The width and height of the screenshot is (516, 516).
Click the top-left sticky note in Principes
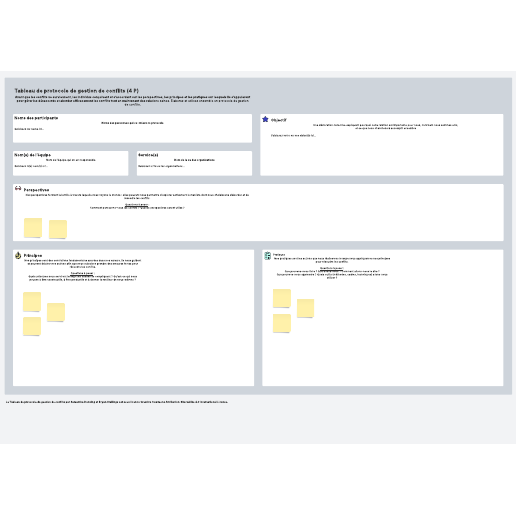click(x=32, y=302)
